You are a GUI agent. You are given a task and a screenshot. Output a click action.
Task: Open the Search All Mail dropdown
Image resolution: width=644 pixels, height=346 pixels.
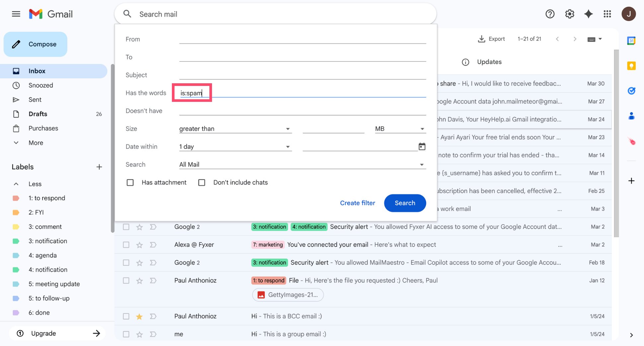tap(302, 165)
